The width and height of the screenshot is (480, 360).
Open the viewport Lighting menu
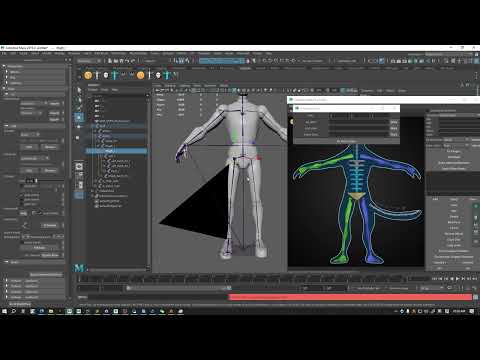point(185,85)
